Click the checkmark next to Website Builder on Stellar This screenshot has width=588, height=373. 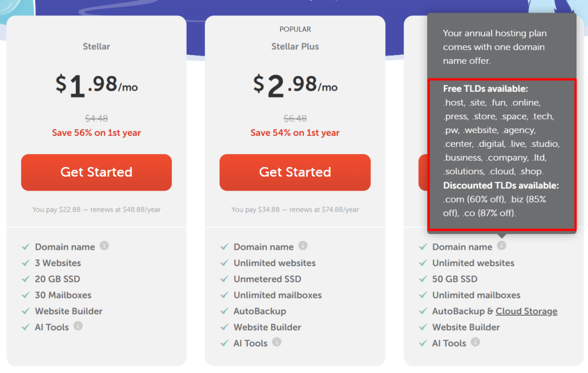click(25, 311)
